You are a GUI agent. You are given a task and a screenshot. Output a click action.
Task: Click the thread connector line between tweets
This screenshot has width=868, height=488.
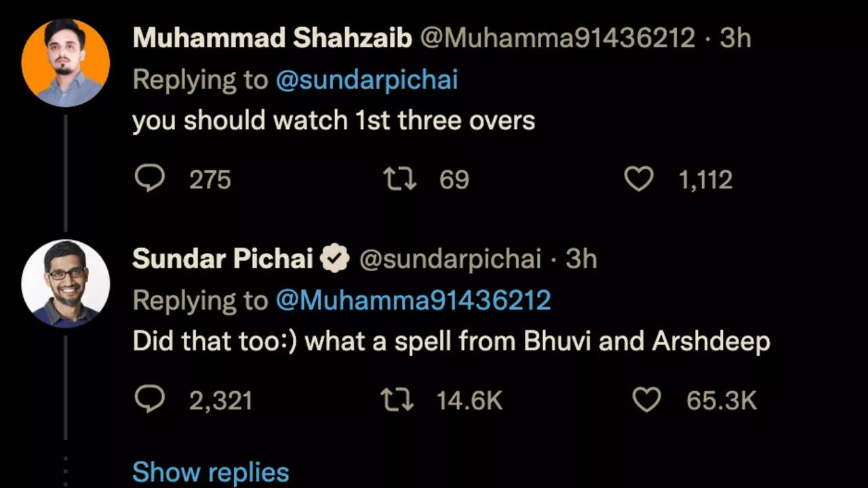pyautogui.click(x=65, y=169)
